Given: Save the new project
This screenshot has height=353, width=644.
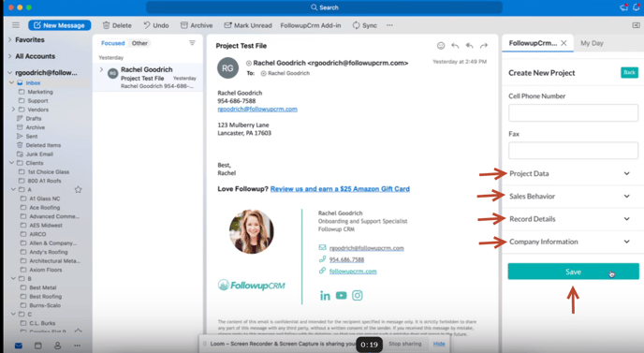Looking at the screenshot, I should tap(573, 272).
